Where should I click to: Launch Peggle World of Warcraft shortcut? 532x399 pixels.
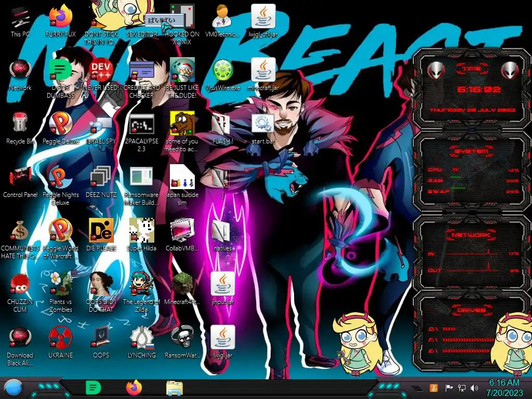coord(60,239)
